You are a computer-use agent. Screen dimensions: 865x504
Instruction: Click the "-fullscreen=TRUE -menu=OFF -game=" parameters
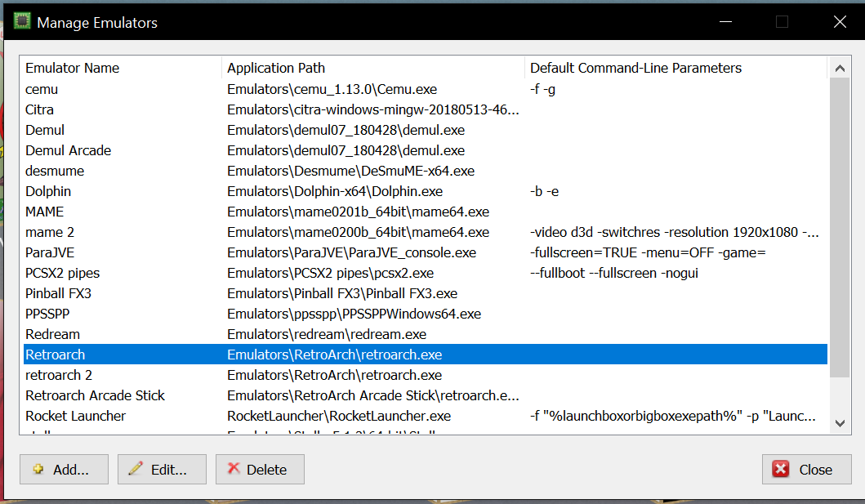(x=649, y=252)
